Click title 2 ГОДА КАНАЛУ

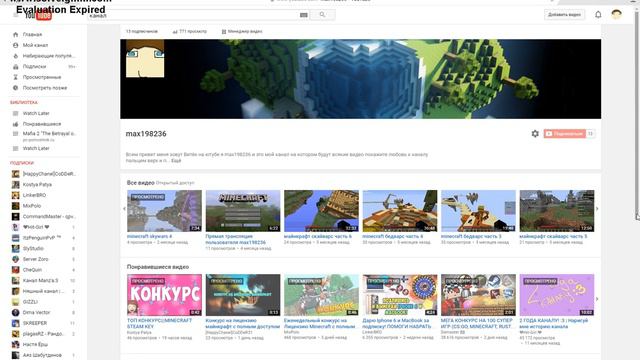click(554, 324)
